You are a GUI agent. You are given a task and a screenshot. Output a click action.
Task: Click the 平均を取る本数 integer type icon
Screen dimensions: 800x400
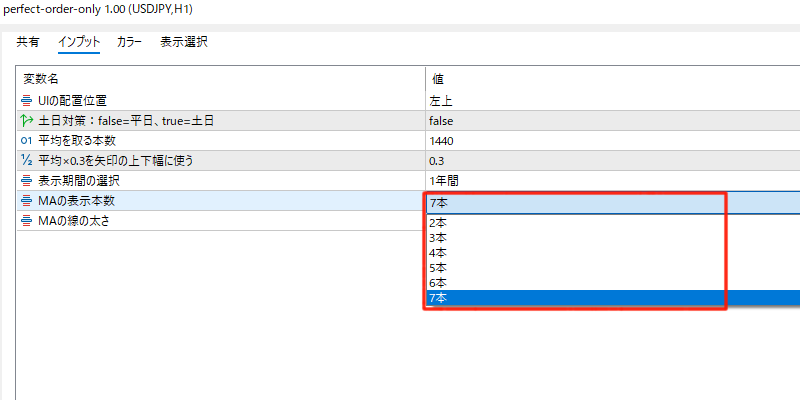26,141
